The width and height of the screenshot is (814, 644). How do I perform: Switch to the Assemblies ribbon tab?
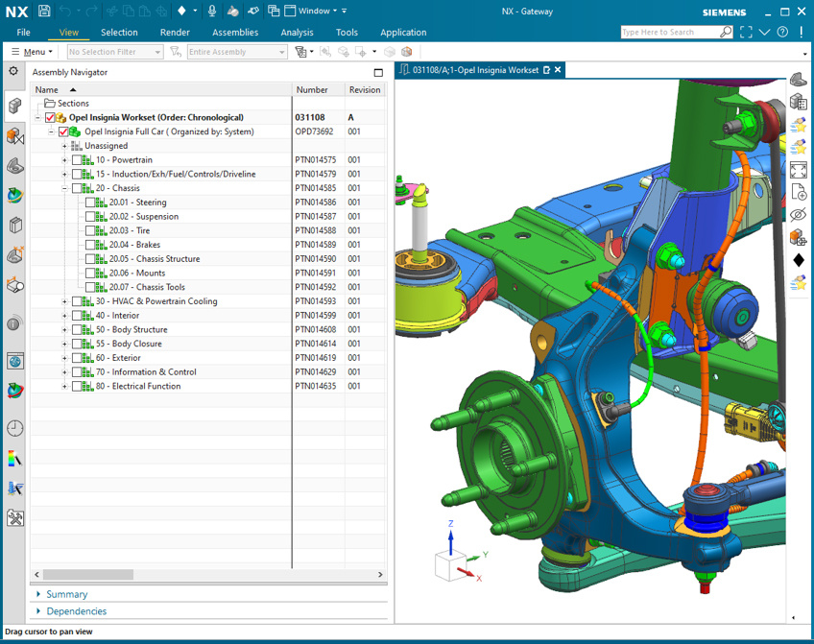tap(234, 32)
